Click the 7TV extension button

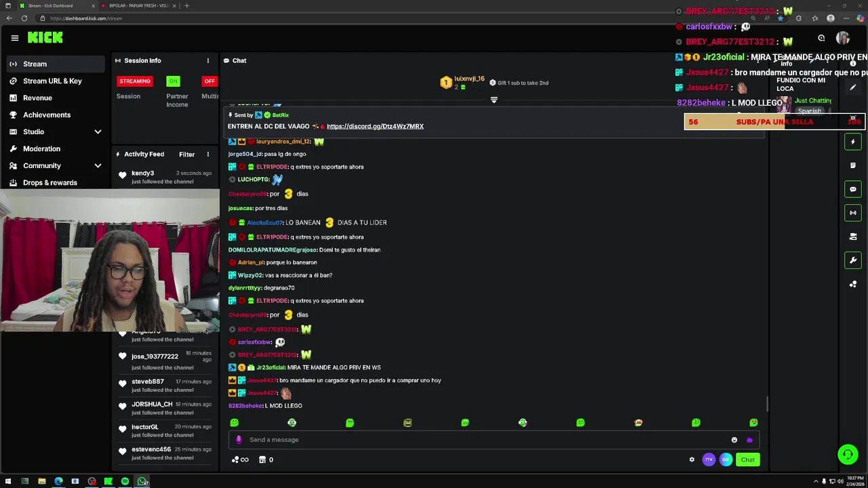[709, 460]
